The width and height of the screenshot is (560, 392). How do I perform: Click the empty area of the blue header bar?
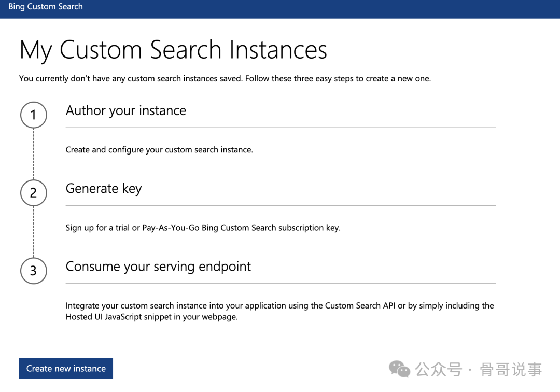coord(321,9)
